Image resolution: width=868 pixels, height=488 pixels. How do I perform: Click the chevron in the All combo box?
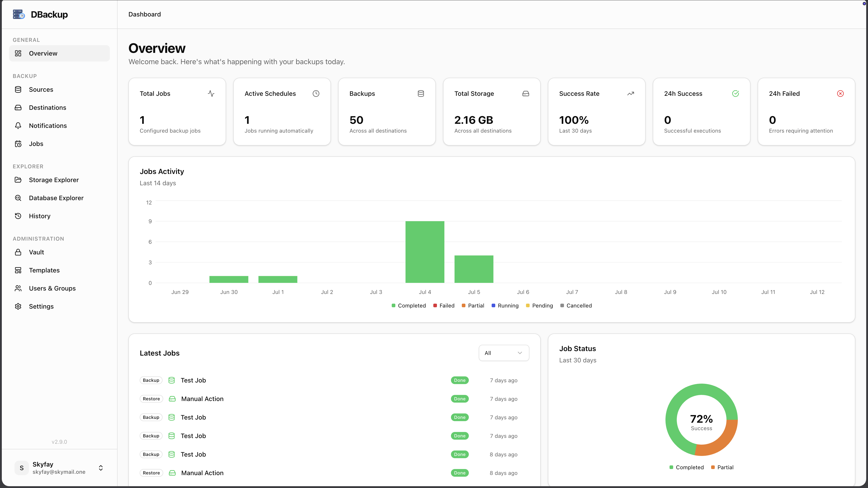click(520, 353)
